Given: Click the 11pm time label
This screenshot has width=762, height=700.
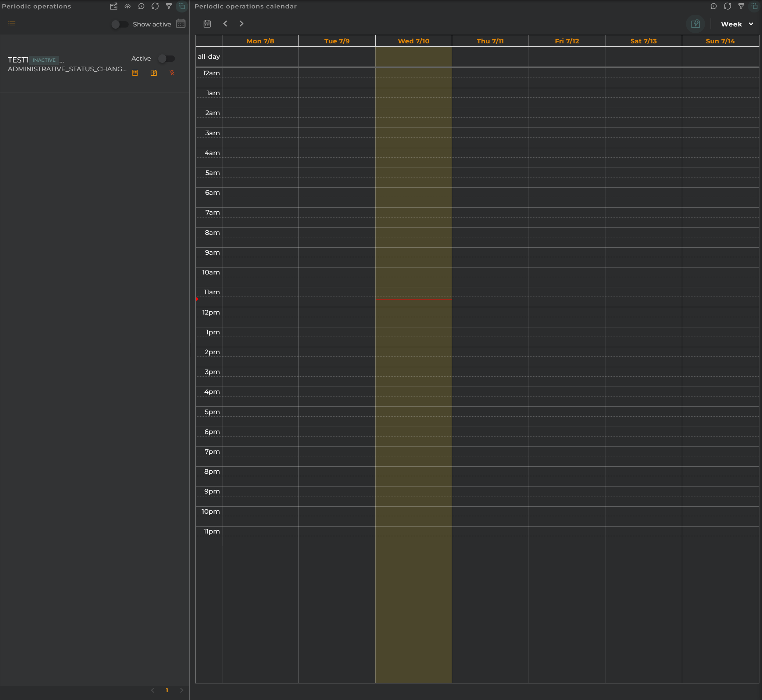Looking at the screenshot, I should (x=211, y=531).
